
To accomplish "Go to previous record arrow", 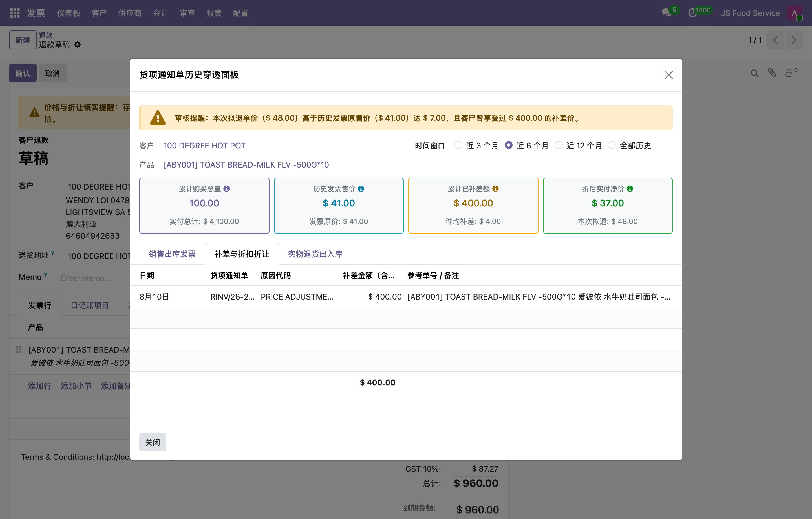I will [x=775, y=40].
